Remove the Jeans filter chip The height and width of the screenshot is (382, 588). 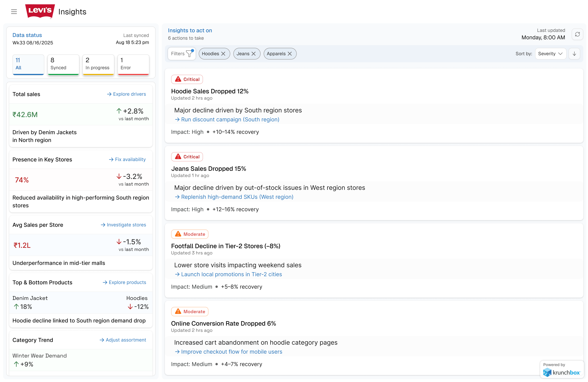pyautogui.click(x=254, y=54)
